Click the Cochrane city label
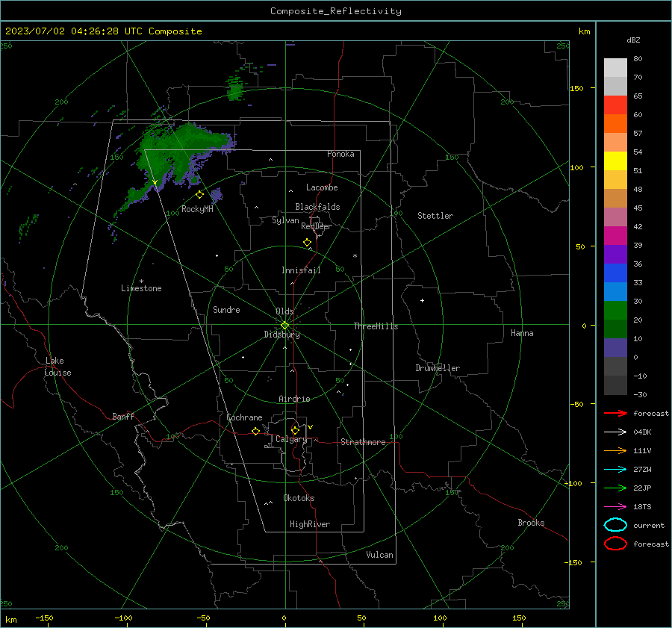Image resolution: width=672 pixels, height=628 pixels. pyautogui.click(x=244, y=417)
